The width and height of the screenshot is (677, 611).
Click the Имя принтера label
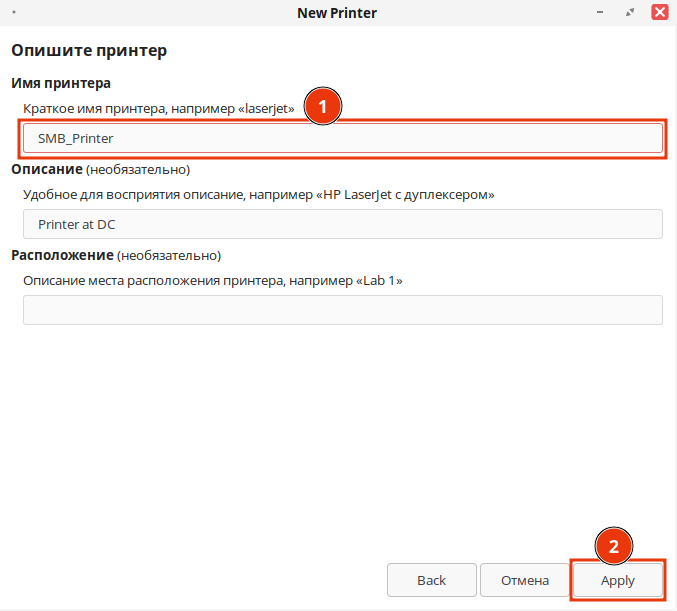coord(60,83)
